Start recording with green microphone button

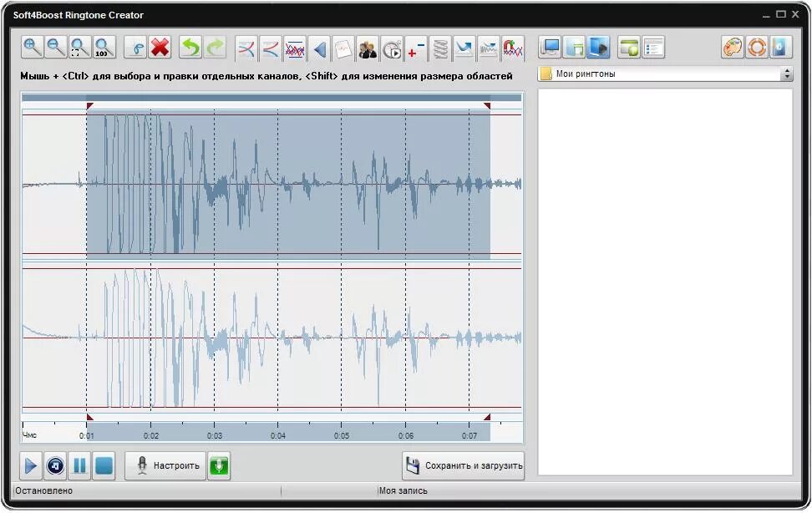tap(219, 465)
